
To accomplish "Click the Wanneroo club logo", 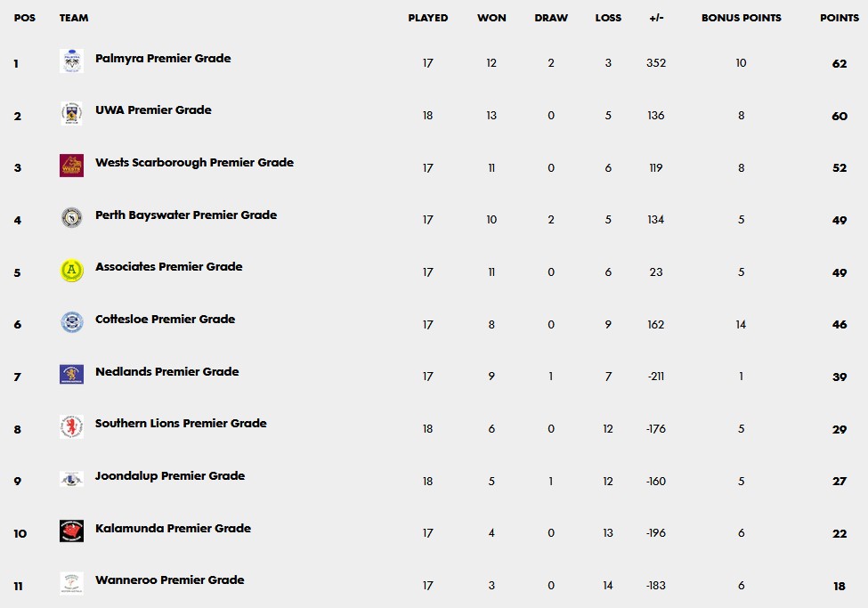I will point(71,584).
